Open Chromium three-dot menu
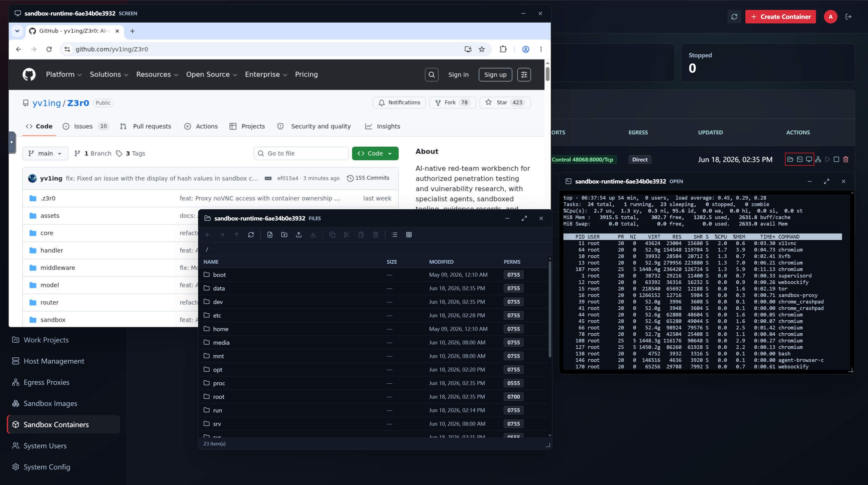The height and width of the screenshot is (485, 868). pyautogui.click(x=541, y=49)
